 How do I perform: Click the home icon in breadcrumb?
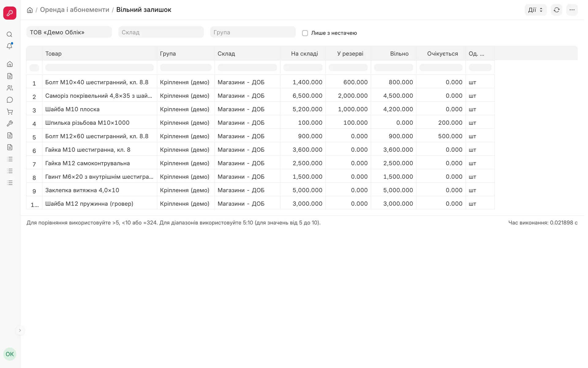tap(30, 10)
